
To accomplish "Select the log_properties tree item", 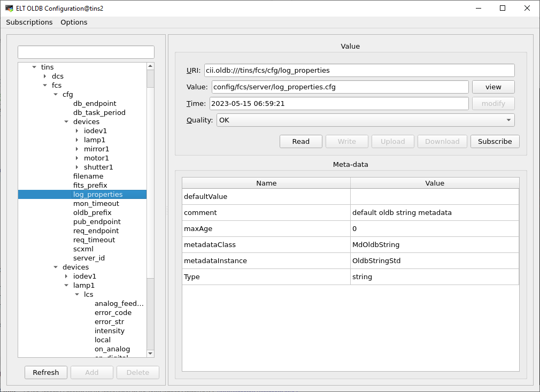I will [98, 194].
